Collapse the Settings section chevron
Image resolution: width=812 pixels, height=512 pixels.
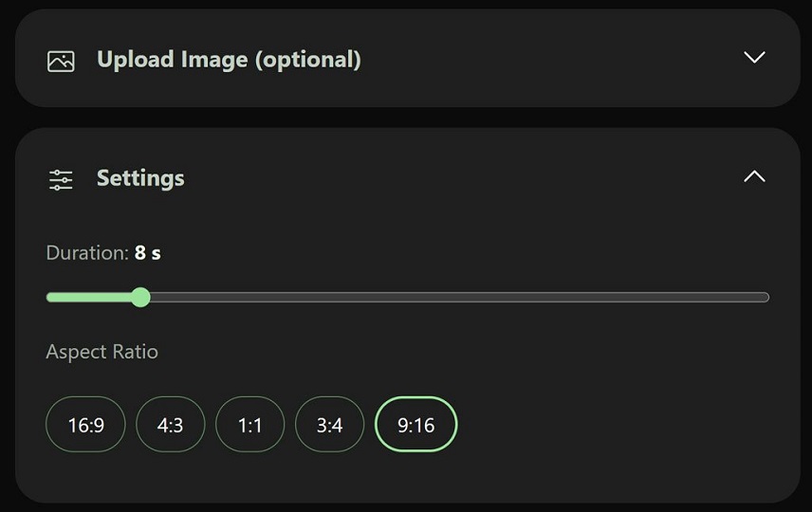coord(754,176)
